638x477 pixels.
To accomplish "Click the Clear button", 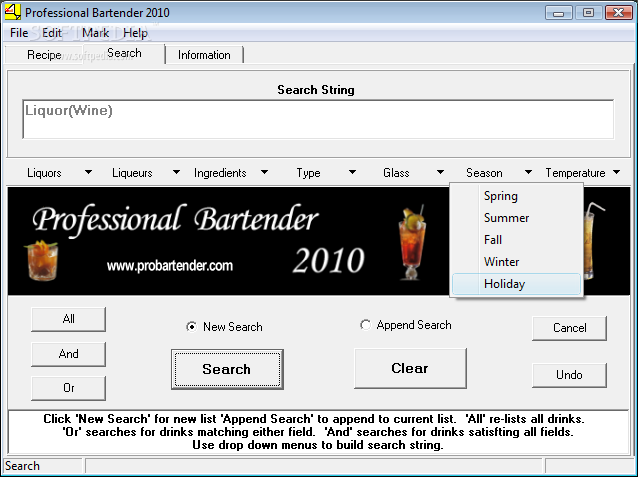I will [410, 368].
